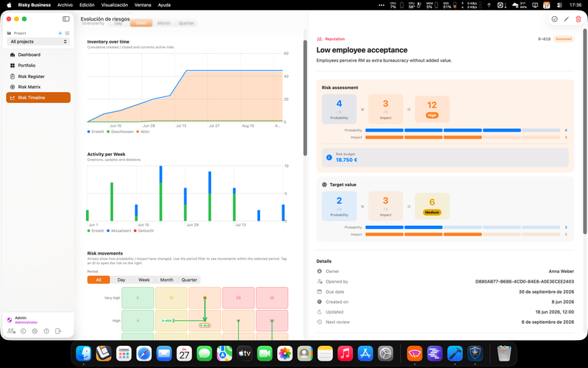Image resolution: width=588 pixels, height=368 pixels.
Task: Click the red score 25 matrix cell
Action: [x=272, y=298]
